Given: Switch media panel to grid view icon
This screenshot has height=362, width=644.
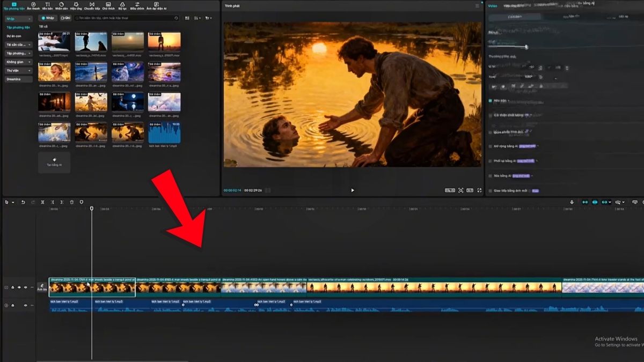Looking at the screenshot, I should tap(187, 18).
